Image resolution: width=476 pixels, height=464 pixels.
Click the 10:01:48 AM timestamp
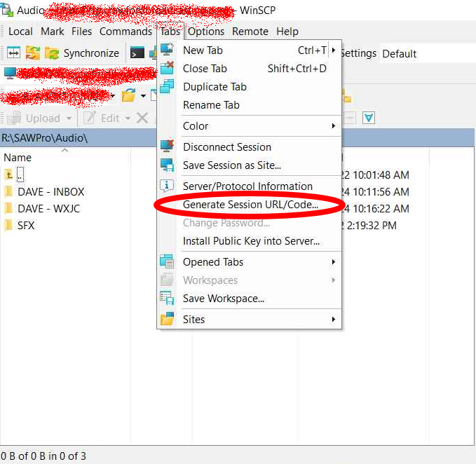click(x=381, y=175)
